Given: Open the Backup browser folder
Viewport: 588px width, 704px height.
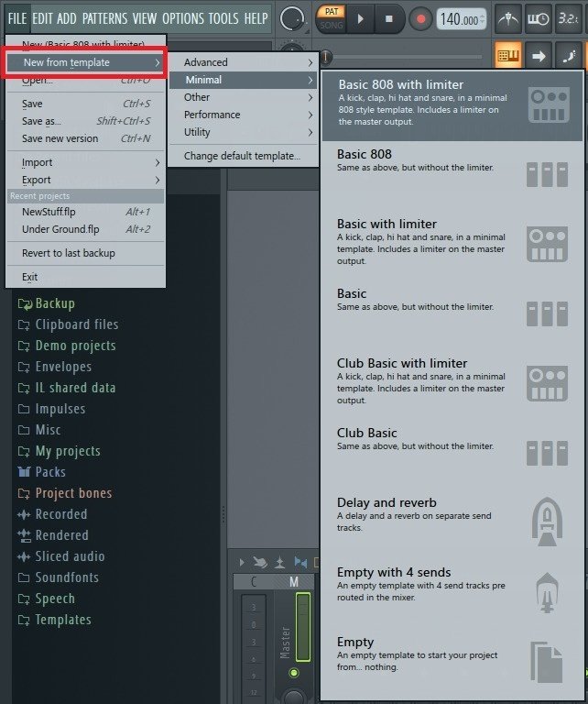Looking at the screenshot, I should click(x=55, y=303).
